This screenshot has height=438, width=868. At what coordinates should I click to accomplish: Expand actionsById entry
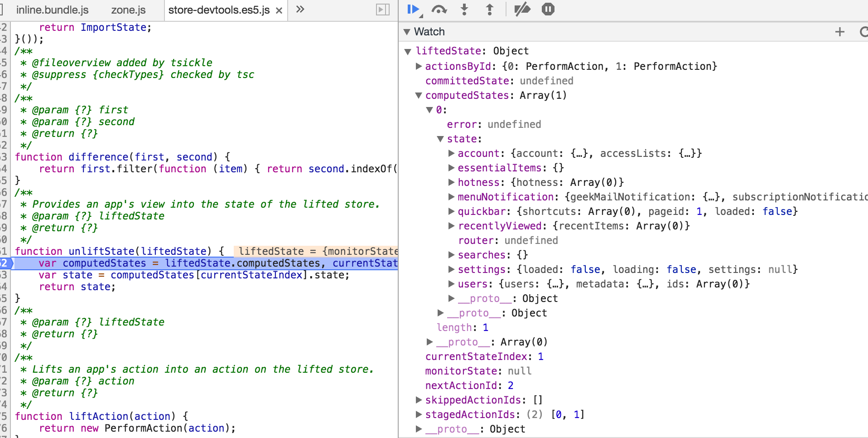click(x=419, y=66)
